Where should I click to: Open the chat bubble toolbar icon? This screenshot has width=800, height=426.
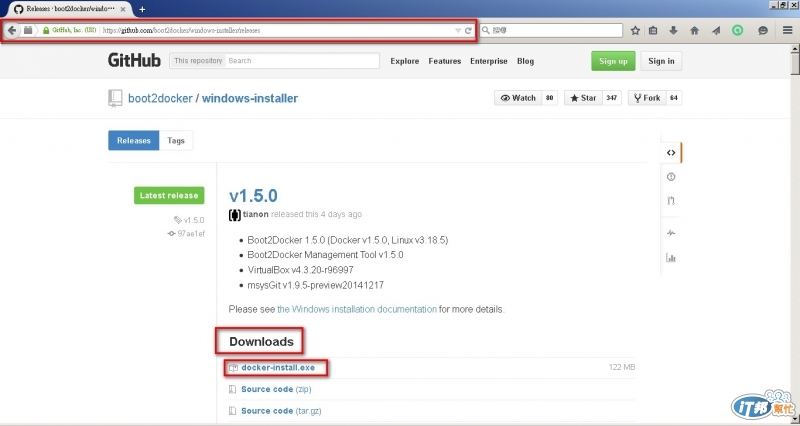(x=763, y=31)
